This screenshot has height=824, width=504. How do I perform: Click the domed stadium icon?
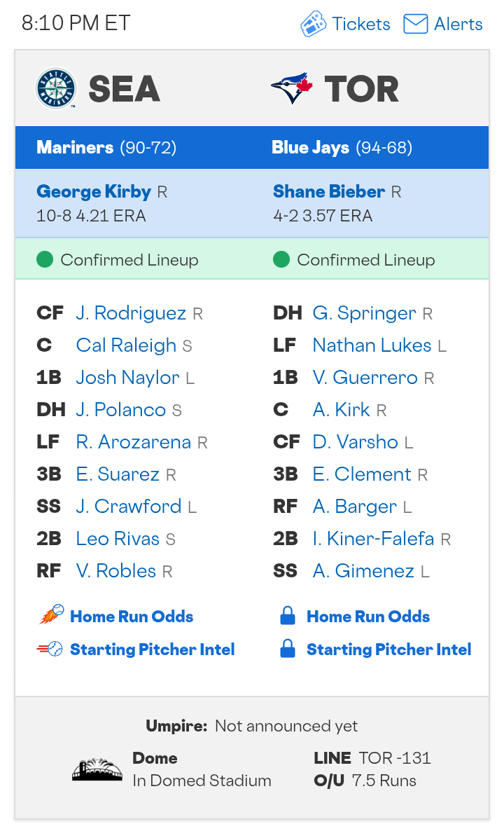coord(97,769)
